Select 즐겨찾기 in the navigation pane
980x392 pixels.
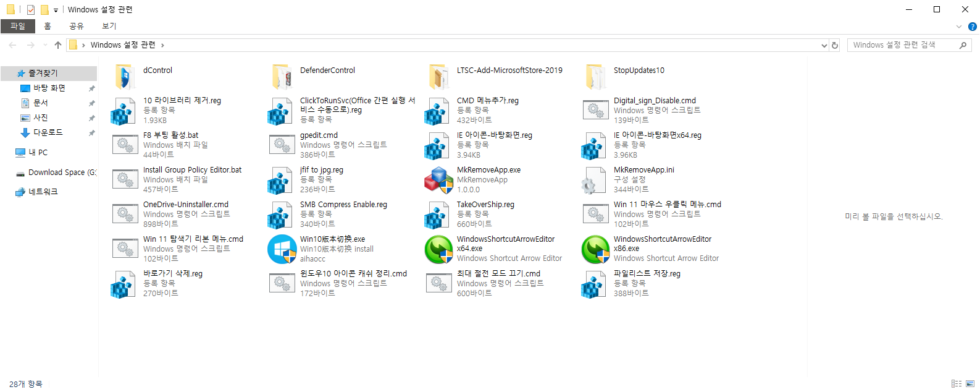pos(49,73)
